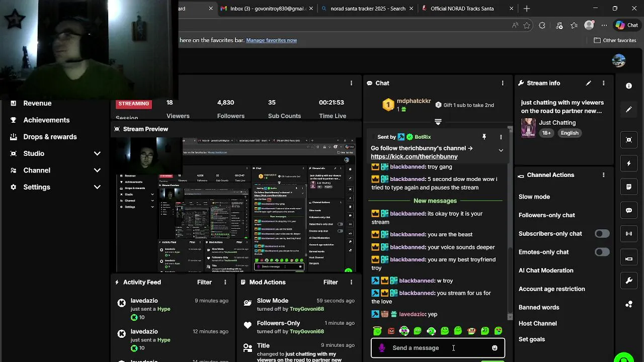The height and width of the screenshot is (362, 644).
Task: Expand the Studio sidebar section
Action: point(97,153)
